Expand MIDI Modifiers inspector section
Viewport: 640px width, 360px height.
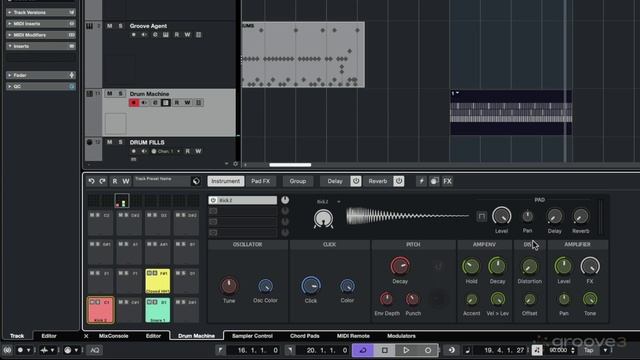click(41, 35)
